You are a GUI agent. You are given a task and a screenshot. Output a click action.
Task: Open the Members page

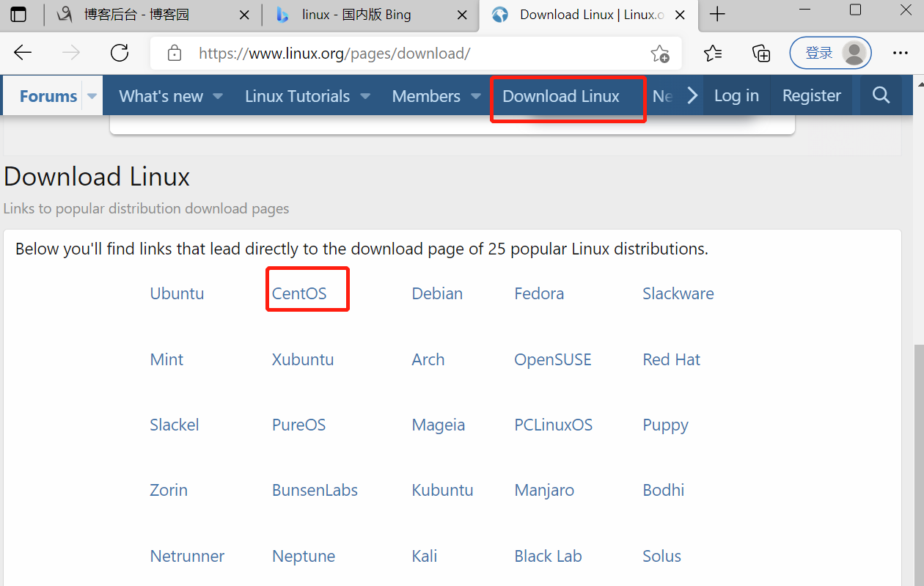[x=426, y=96]
